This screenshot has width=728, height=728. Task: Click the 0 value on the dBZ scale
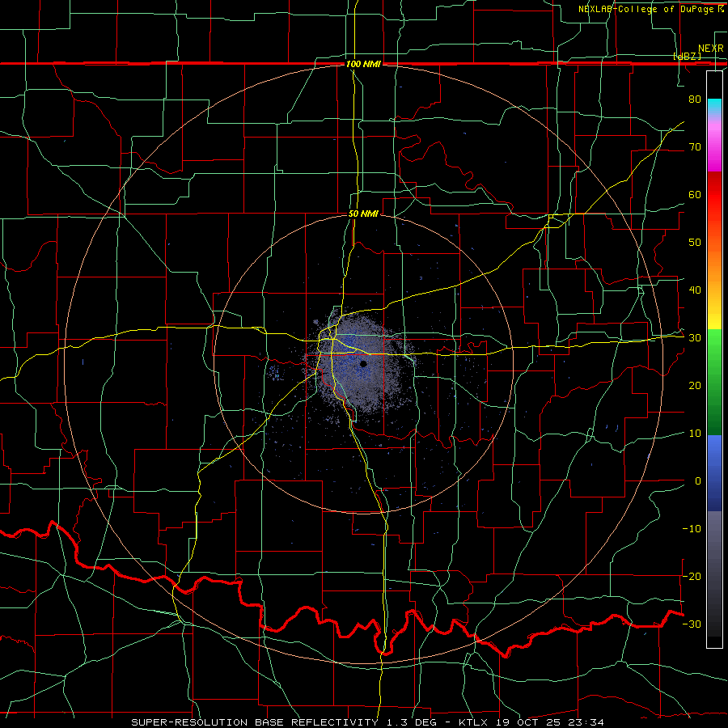(x=697, y=481)
